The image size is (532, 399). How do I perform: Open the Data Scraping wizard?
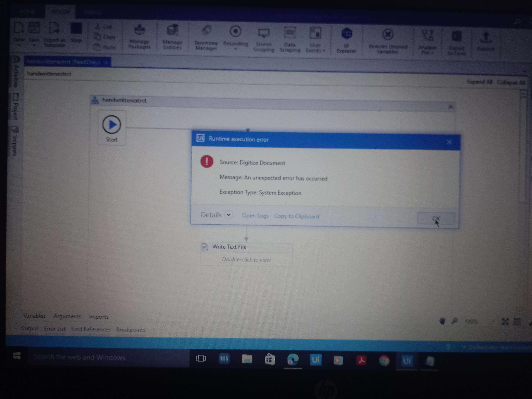[290, 40]
